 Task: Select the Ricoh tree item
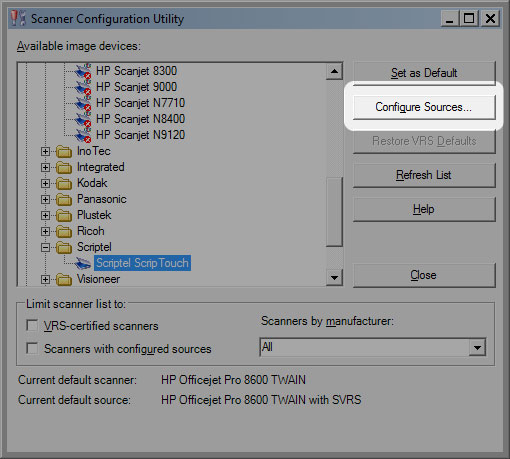pyautogui.click(x=91, y=231)
